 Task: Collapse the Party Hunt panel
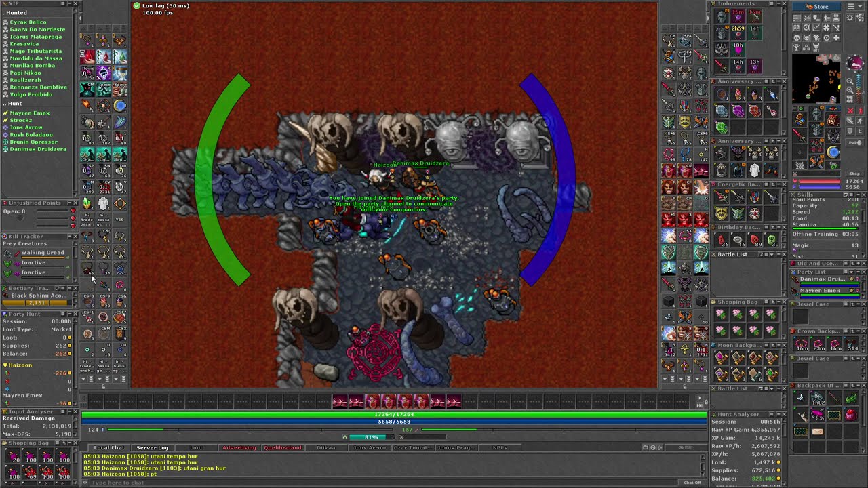tap(70, 314)
